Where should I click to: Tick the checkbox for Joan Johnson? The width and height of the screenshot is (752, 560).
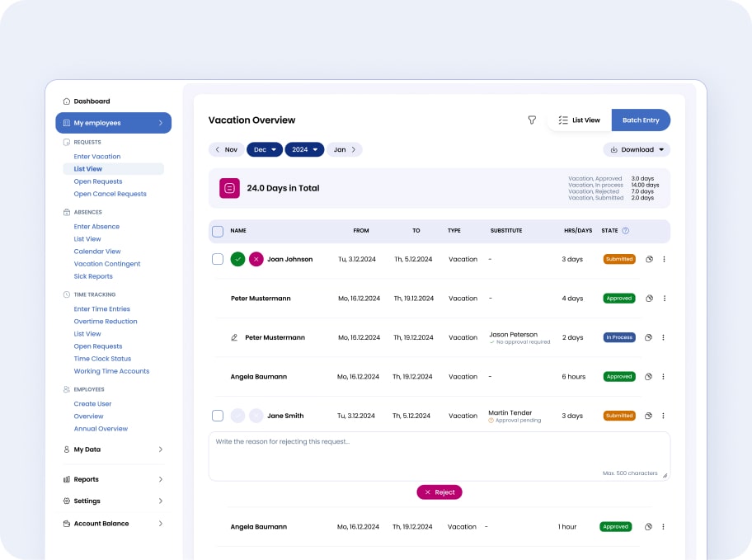point(218,259)
